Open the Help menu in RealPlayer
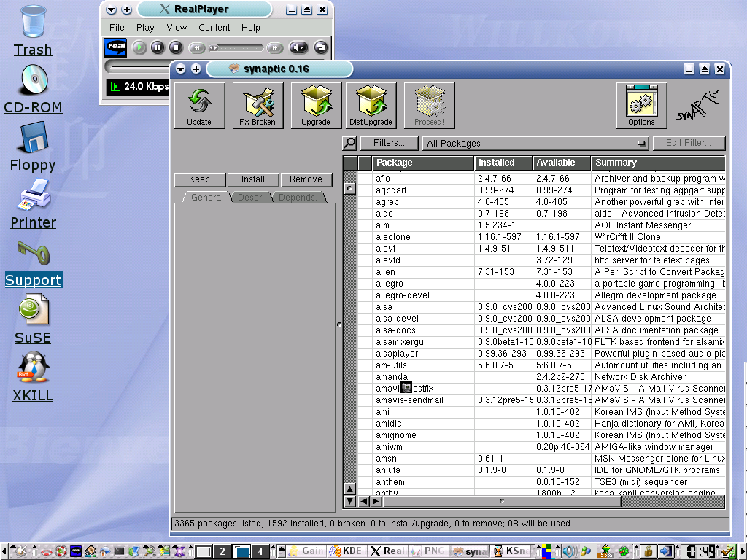The image size is (747, 560). pos(251,28)
